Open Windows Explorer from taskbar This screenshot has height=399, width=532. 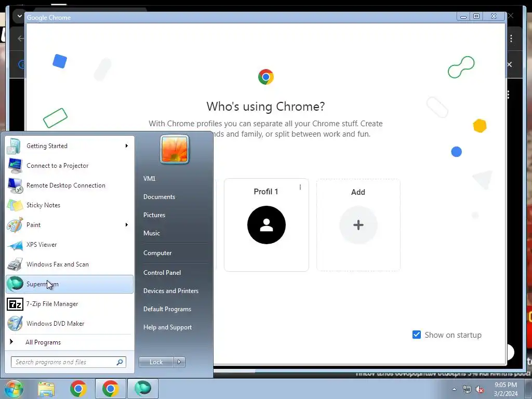pos(46,389)
